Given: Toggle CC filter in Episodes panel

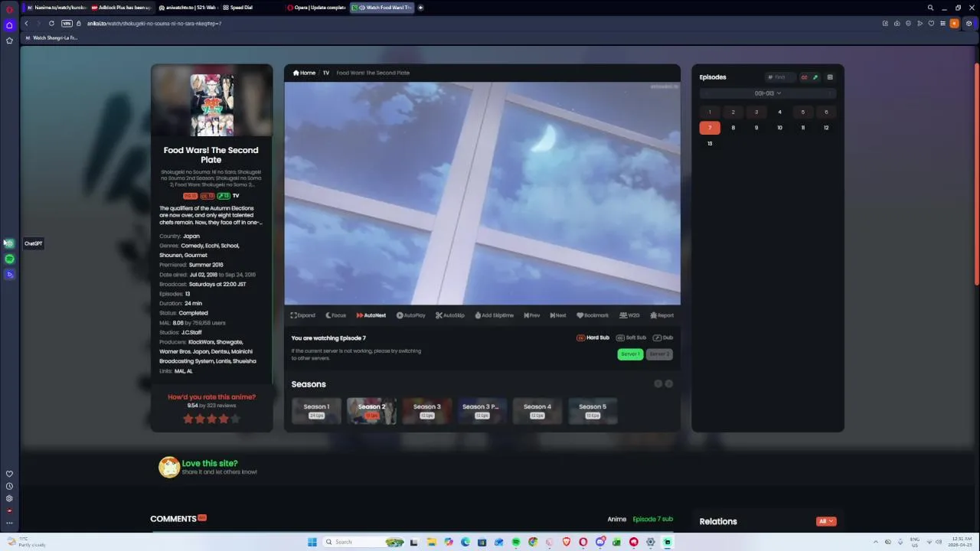Looking at the screenshot, I should (804, 77).
